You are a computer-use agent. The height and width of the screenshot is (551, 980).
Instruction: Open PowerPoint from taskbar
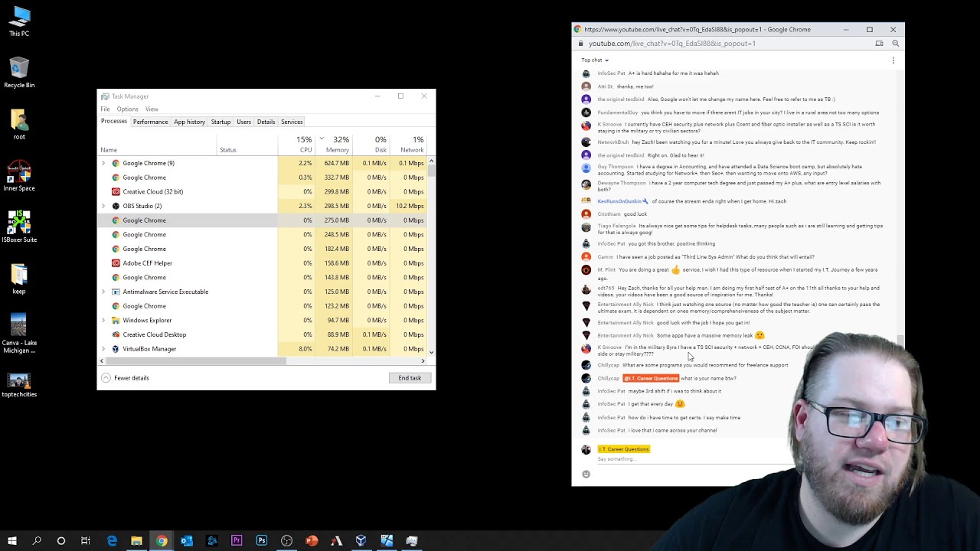pyautogui.click(x=312, y=540)
